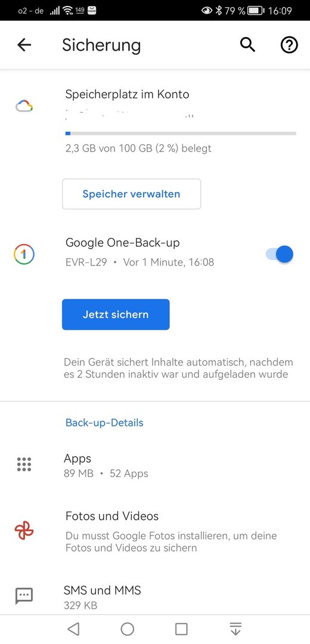This screenshot has height=644, width=310.
Task: Open help question mark icon
Action: (289, 45)
